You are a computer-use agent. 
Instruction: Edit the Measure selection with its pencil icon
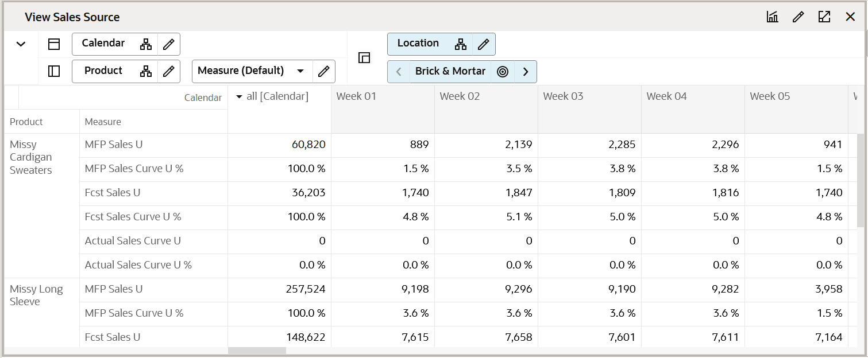click(323, 71)
